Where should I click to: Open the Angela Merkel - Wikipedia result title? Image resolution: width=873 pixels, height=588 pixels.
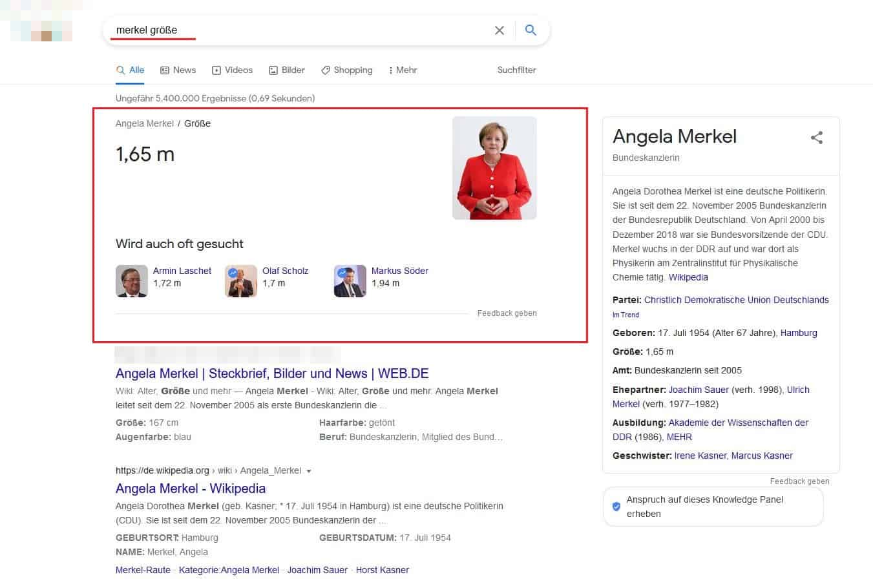pyautogui.click(x=191, y=488)
